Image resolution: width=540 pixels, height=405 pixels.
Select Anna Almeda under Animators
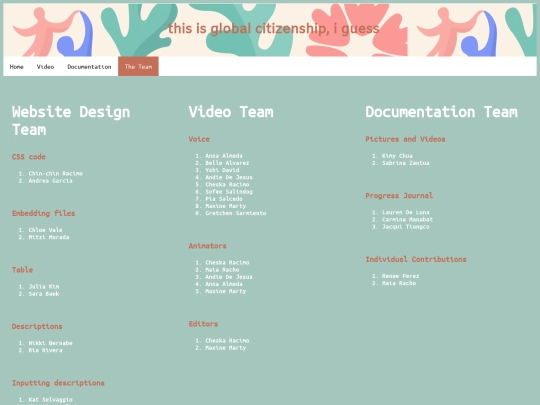tap(224, 284)
